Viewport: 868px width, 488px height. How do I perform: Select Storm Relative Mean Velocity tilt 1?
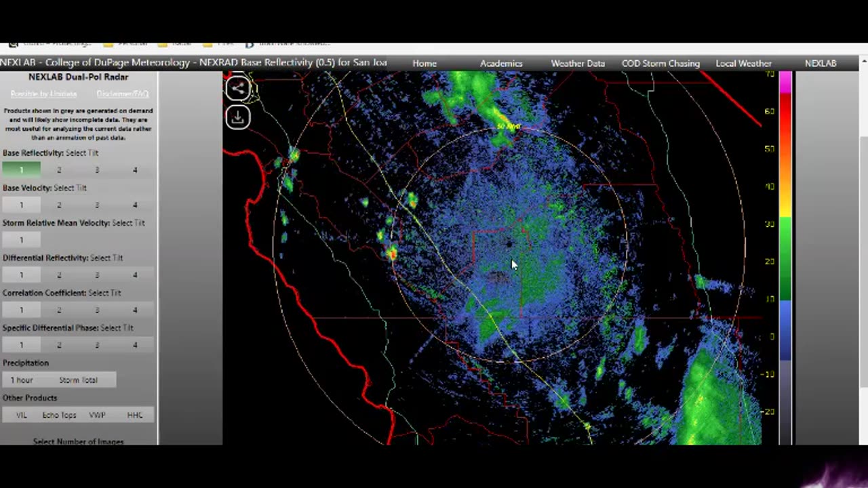pos(21,239)
